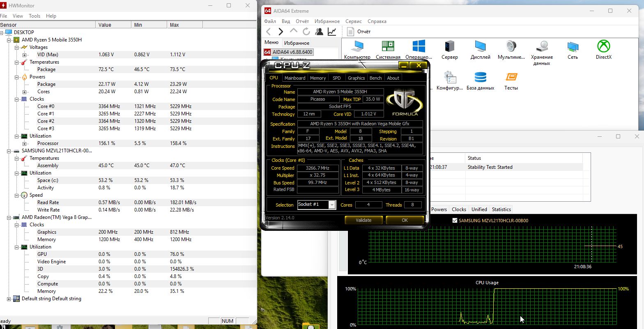
Task: Select the Избранное tab in AIDA64 side panel
Action: pyautogui.click(x=297, y=43)
